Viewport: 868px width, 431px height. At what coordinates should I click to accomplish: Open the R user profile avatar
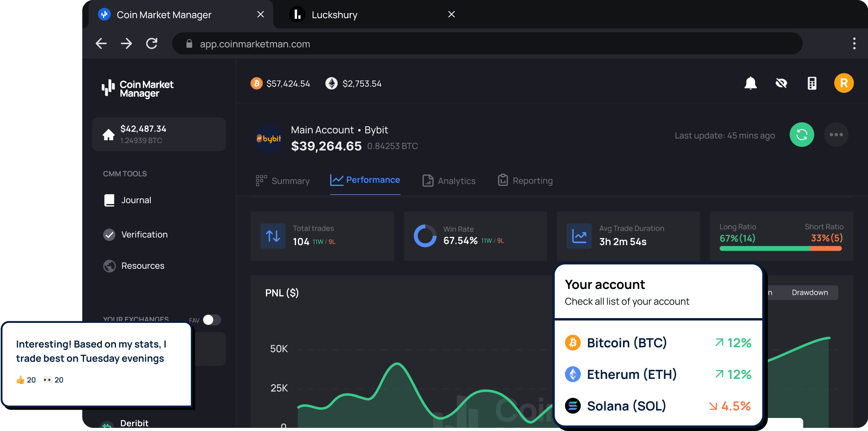pos(844,83)
